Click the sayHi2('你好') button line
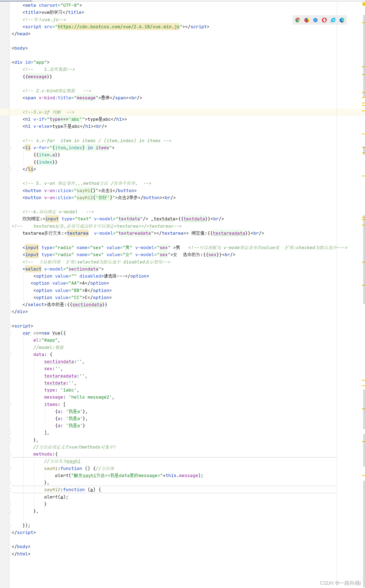Viewport: 365px width, 588px height. pyautogui.click(x=99, y=198)
